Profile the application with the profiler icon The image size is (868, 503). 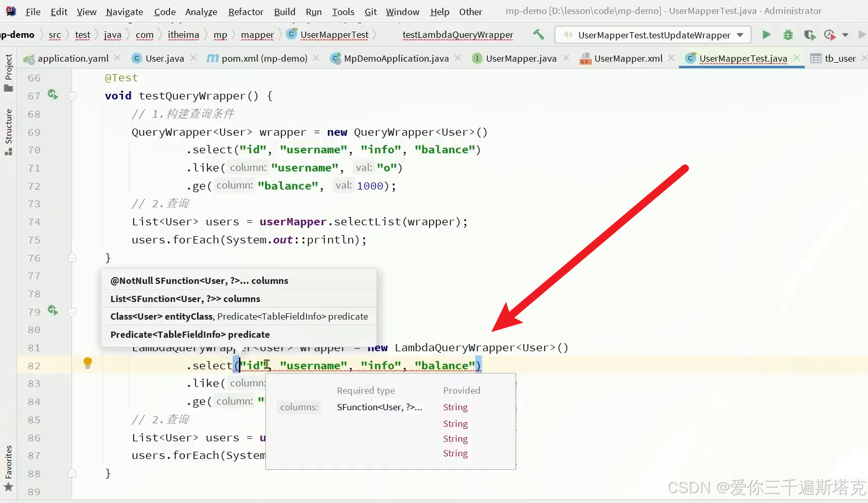pos(830,35)
